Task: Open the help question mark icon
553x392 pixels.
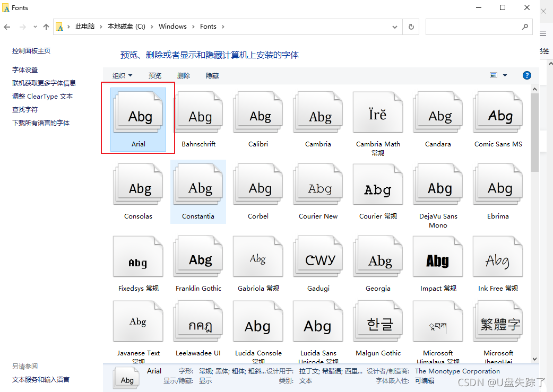Action: (527, 75)
